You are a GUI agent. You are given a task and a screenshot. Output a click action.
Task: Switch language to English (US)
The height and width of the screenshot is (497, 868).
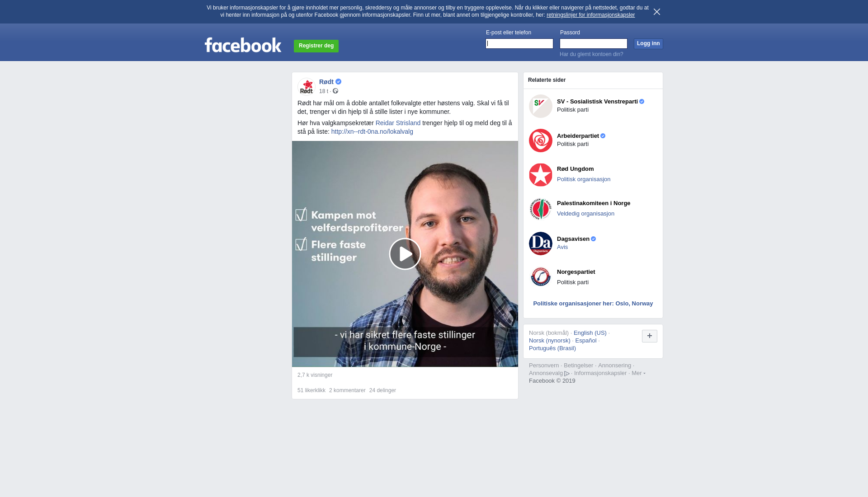[x=590, y=333]
